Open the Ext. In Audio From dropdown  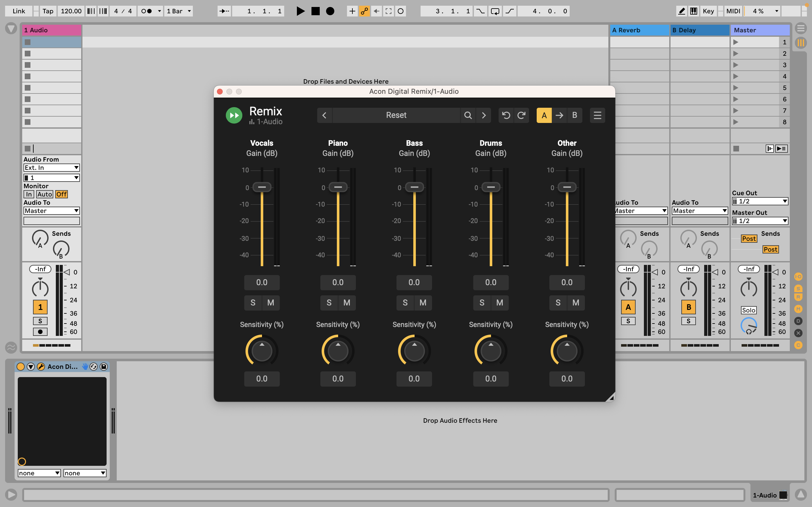point(51,168)
